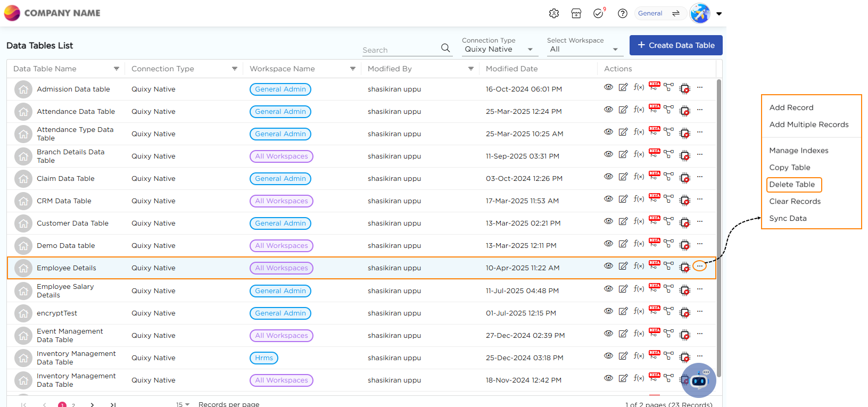This screenshot has width=868, height=407.
Task: Click the General Admin tag for Admission Data table
Action: point(280,89)
